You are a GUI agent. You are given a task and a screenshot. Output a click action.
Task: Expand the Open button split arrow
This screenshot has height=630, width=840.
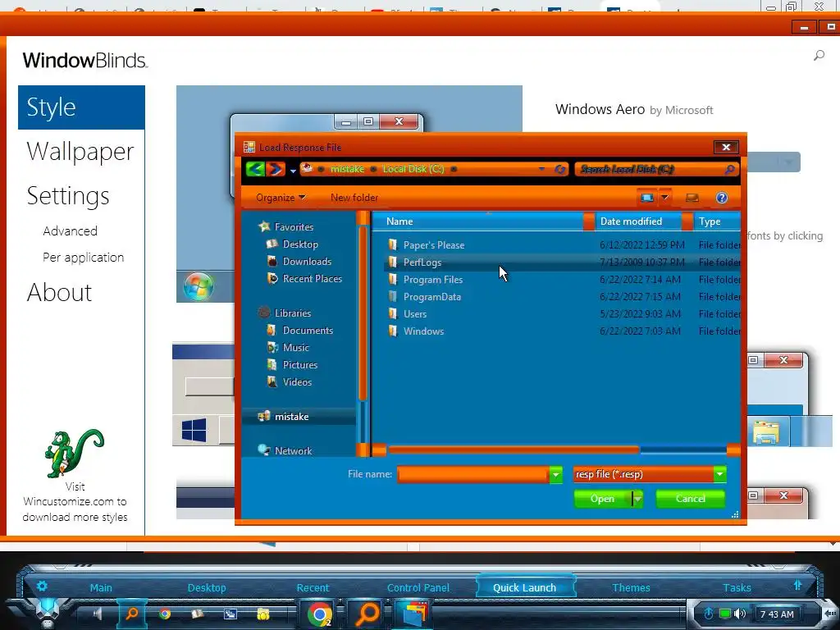[x=637, y=499]
